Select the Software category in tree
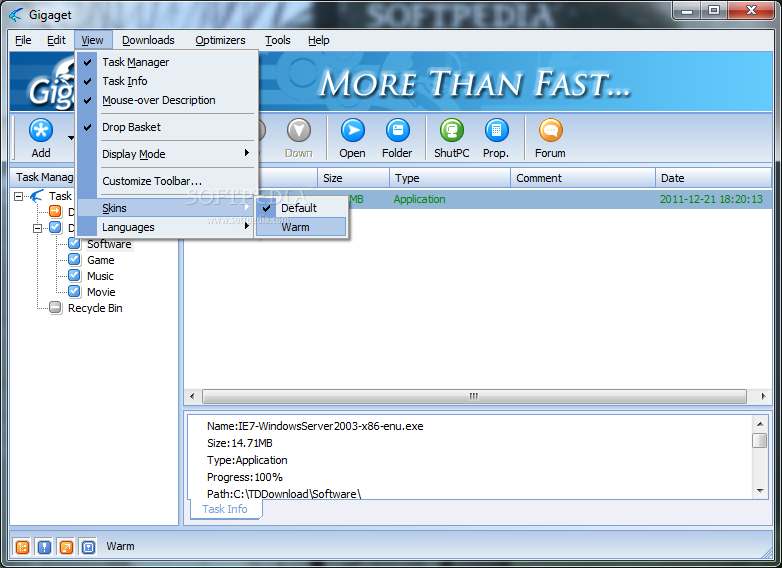This screenshot has width=782, height=568. pyautogui.click(x=109, y=244)
